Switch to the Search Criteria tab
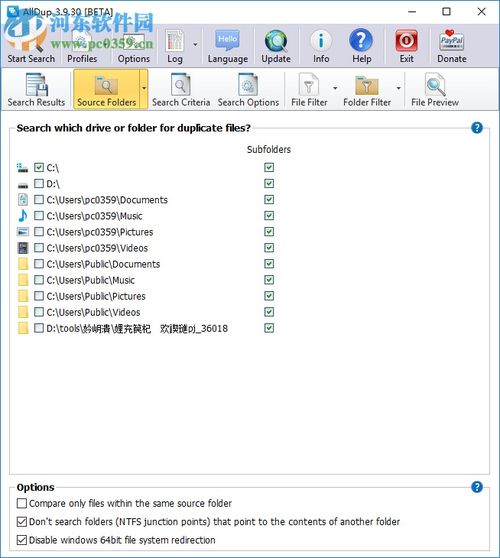500x558 pixels. 181,90
